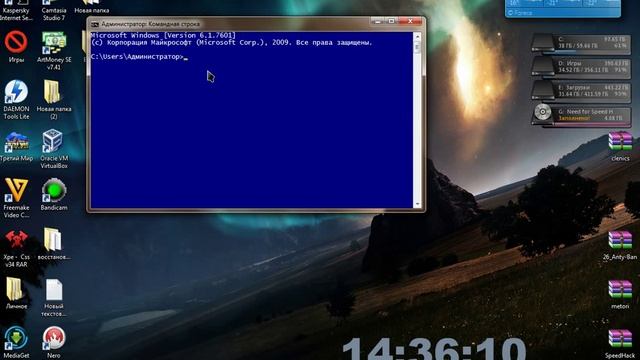Open the metori archive
This screenshot has height=360, width=640.
tap(620, 294)
